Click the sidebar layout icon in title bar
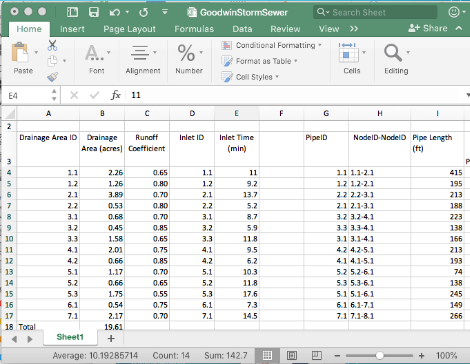Screen dimensions: 470x364 [x=72, y=12]
